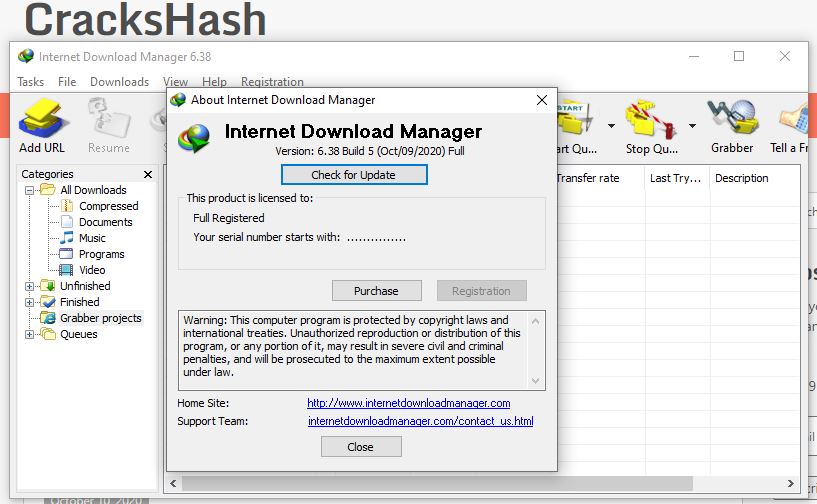The image size is (817, 504).
Task: Click the horizontal scrollbar left arrow
Action: 173,484
